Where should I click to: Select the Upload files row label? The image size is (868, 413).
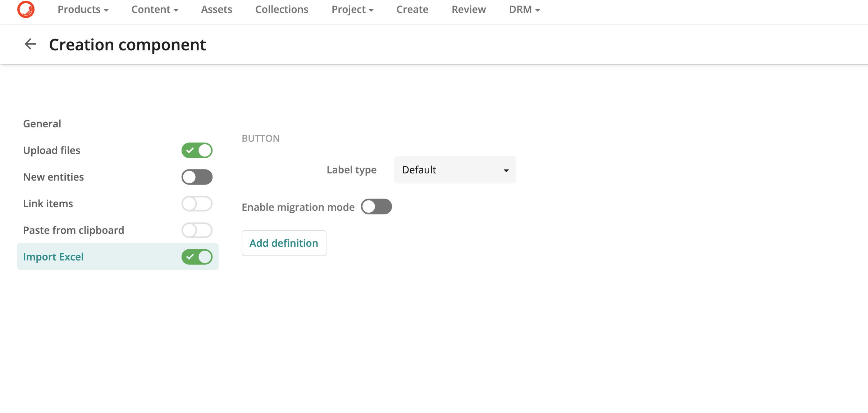pyautogui.click(x=52, y=150)
